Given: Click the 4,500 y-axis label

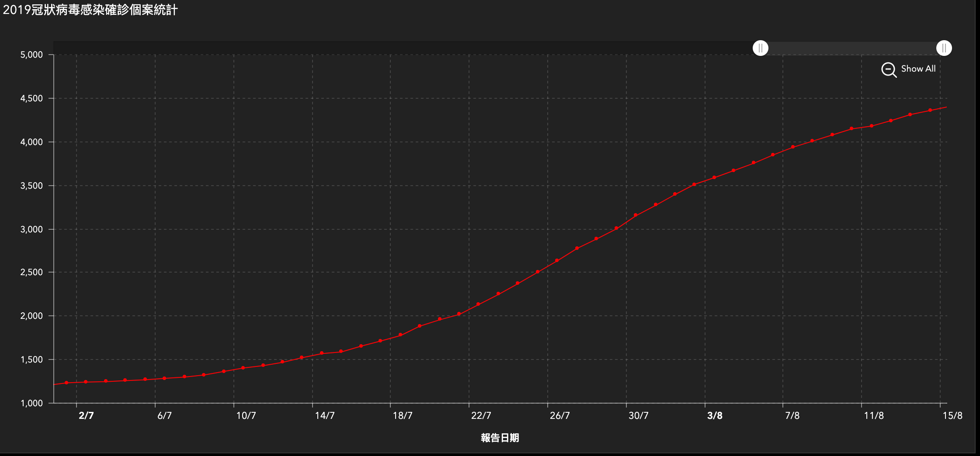Looking at the screenshot, I should click(31, 98).
